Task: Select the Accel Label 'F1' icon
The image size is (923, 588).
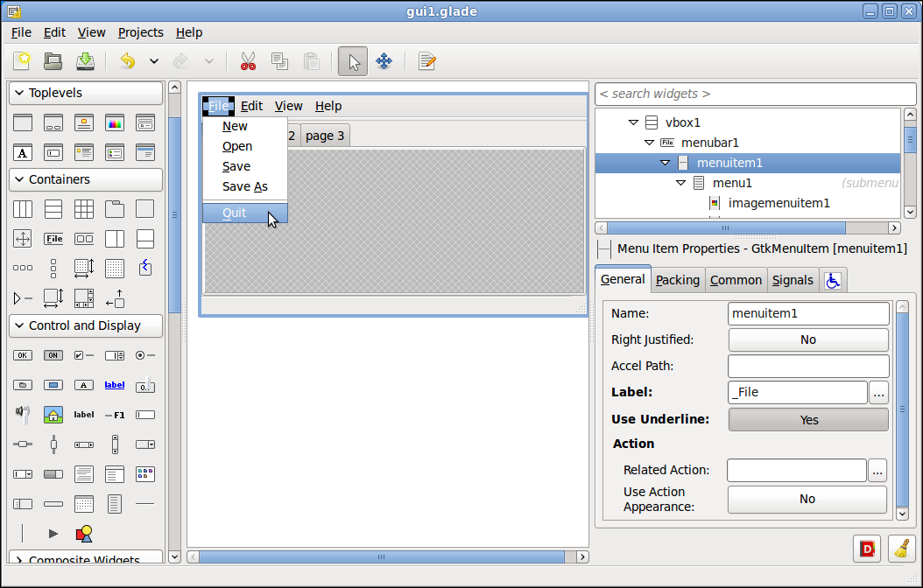Action: point(115,415)
